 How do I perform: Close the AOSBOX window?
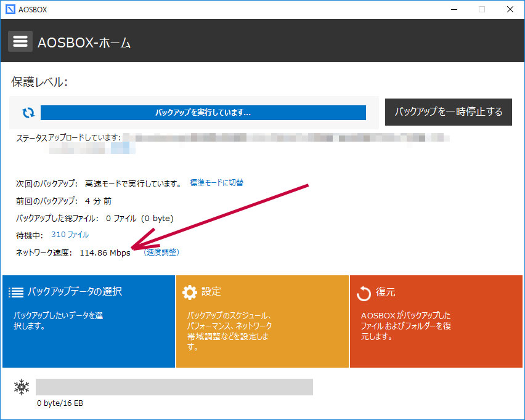pos(510,9)
